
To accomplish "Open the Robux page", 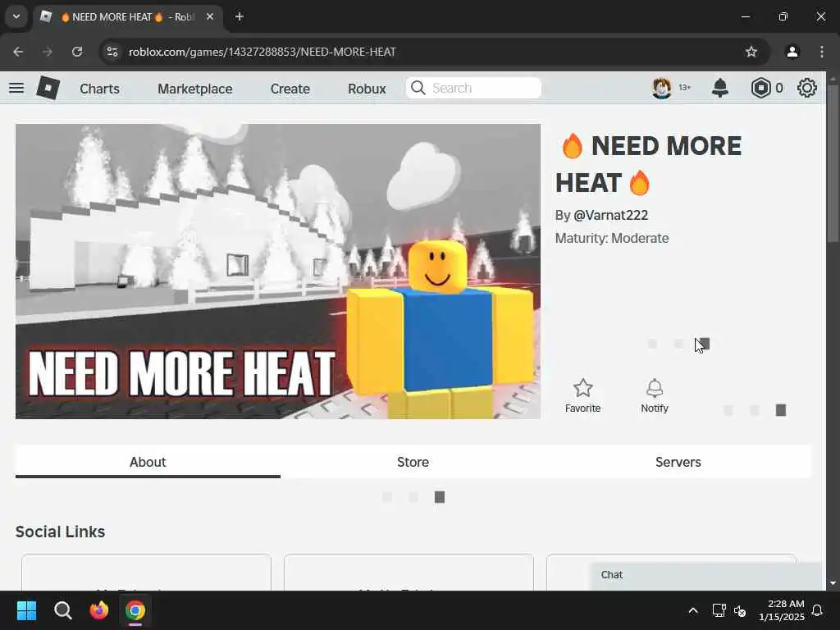I will tap(367, 89).
